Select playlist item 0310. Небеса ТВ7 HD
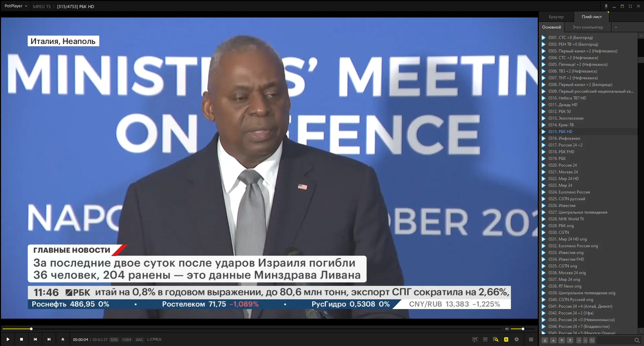The width and height of the screenshot is (644, 346). 588,98
